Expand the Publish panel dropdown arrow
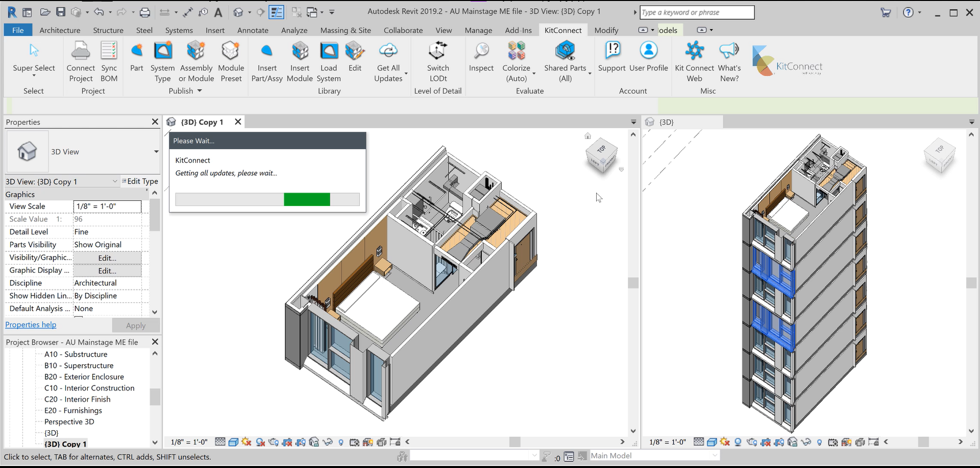Viewport: 980px width, 468px height. point(200,91)
